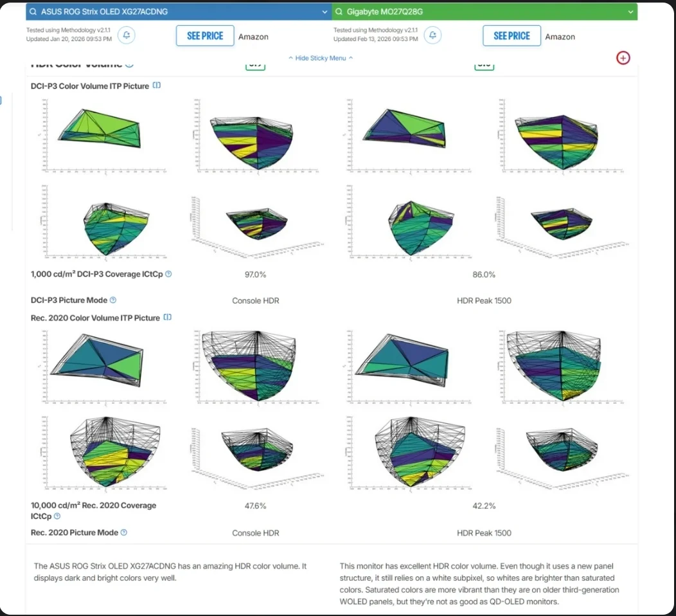This screenshot has width=676, height=616.
Task: Click the 47.6% Rec. 2020 coverage value
Action: click(255, 505)
